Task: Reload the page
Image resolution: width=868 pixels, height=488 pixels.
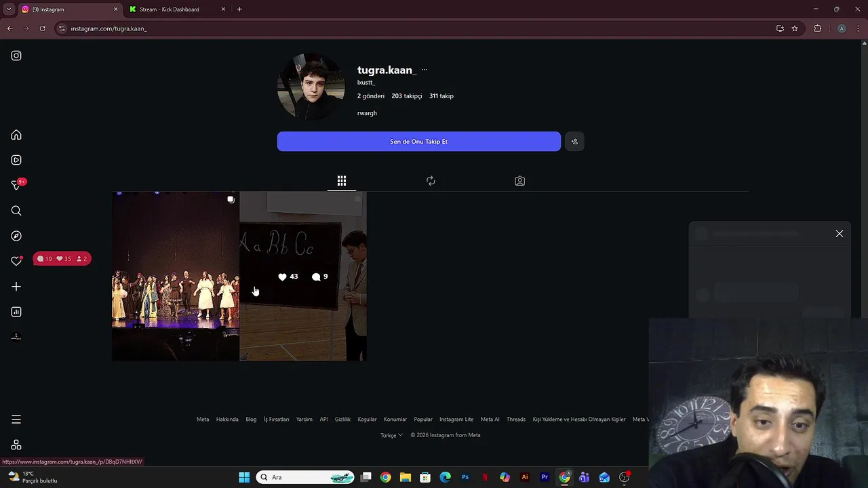Action: point(42,28)
